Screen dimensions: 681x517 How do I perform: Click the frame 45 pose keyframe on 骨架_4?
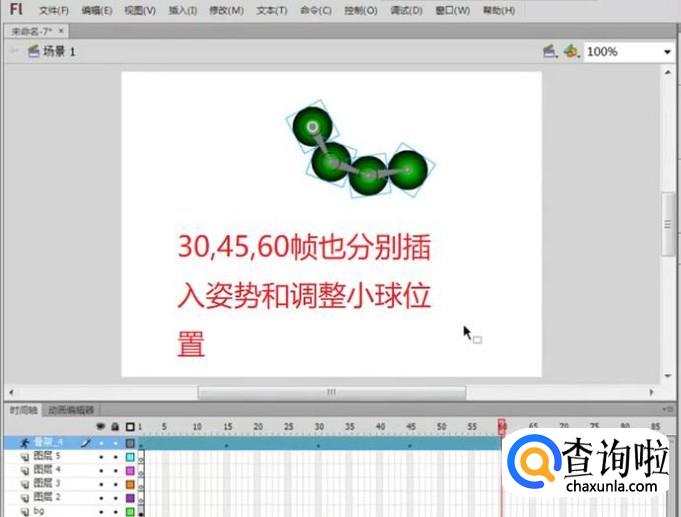coord(410,445)
